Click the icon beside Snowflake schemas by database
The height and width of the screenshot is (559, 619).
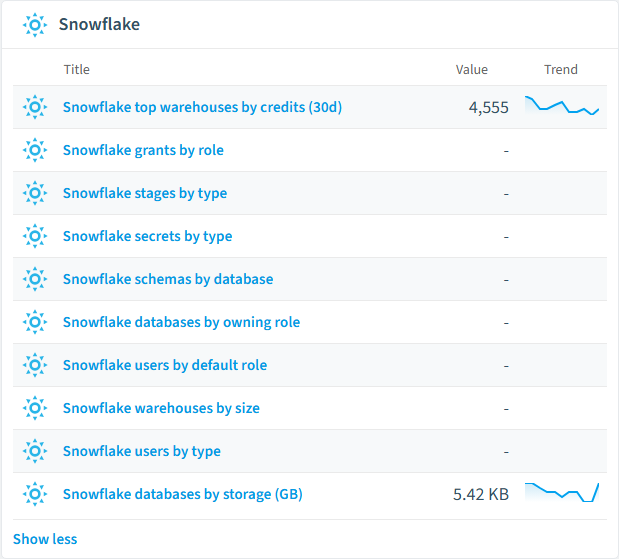[x=35, y=279]
